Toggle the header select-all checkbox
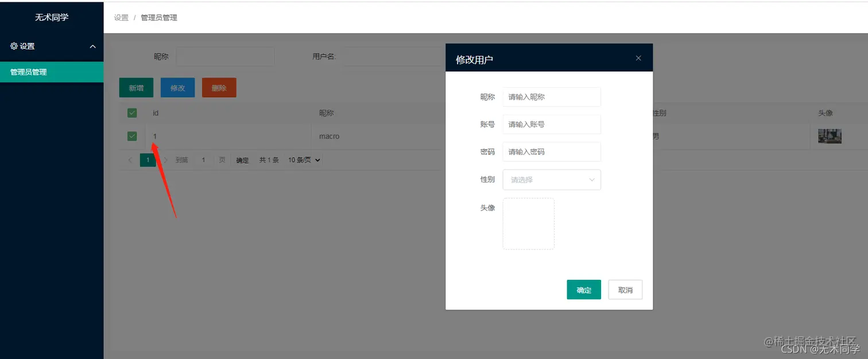The height and width of the screenshot is (359, 868). click(131, 112)
